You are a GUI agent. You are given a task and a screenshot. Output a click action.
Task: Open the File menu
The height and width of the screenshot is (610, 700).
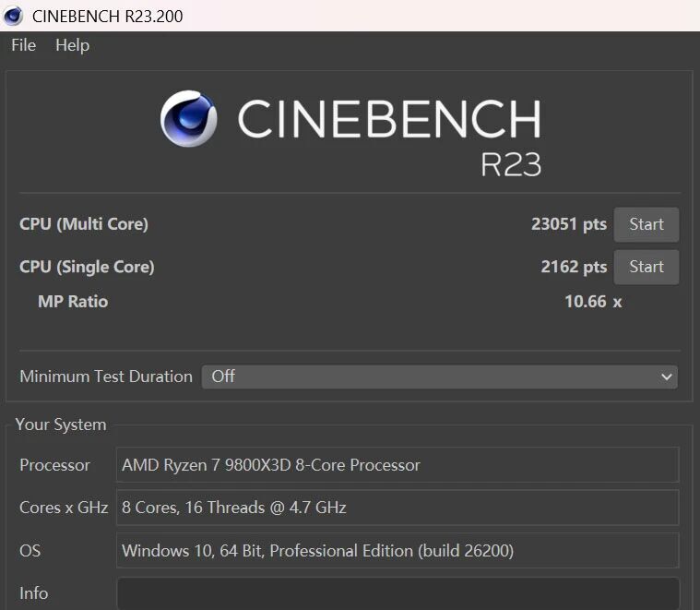click(23, 45)
